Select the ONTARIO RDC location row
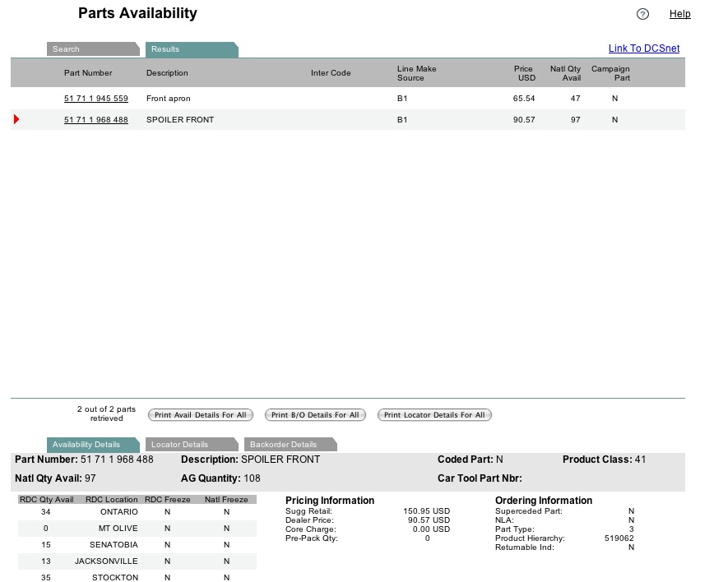The image size is (728, 582). (118, 512)
